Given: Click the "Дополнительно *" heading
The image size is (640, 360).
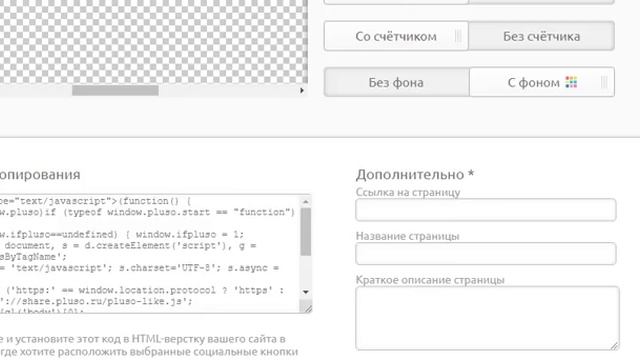Looking at the screenshot, I should click(415, 174).
